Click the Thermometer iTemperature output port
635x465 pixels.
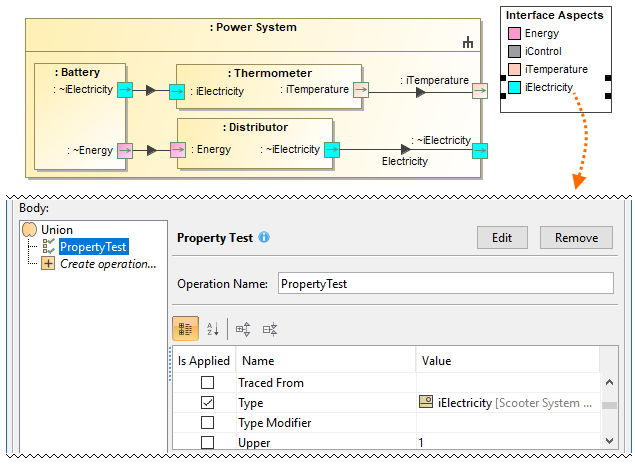pos(361,90)
